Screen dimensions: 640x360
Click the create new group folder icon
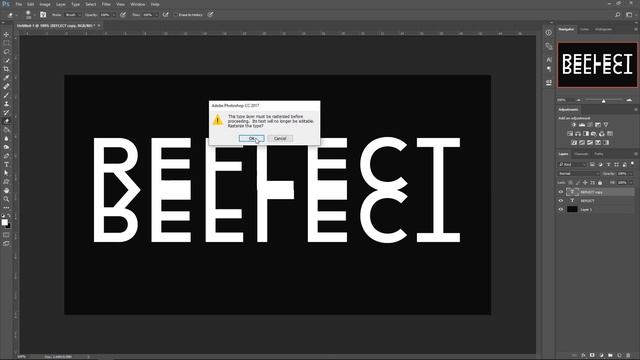pyautogui.click(x=610, y=356)
